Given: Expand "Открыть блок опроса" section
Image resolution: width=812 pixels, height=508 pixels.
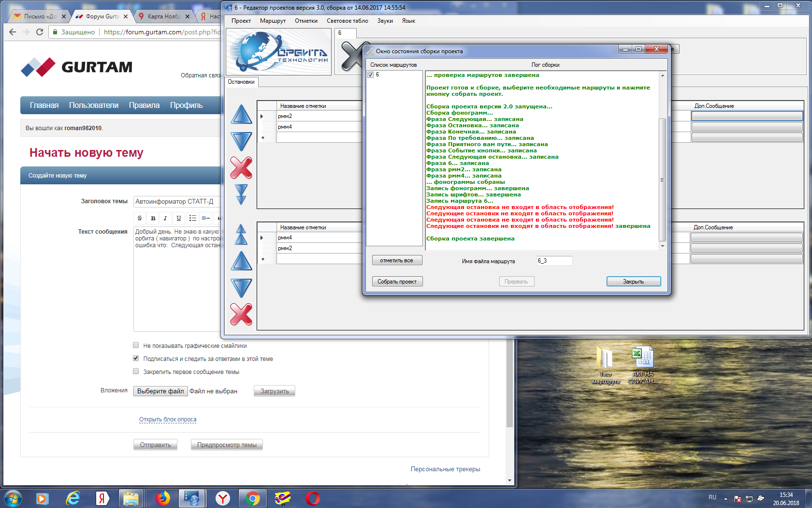Looking at the screenshot, I should click(x=168, y=419).
